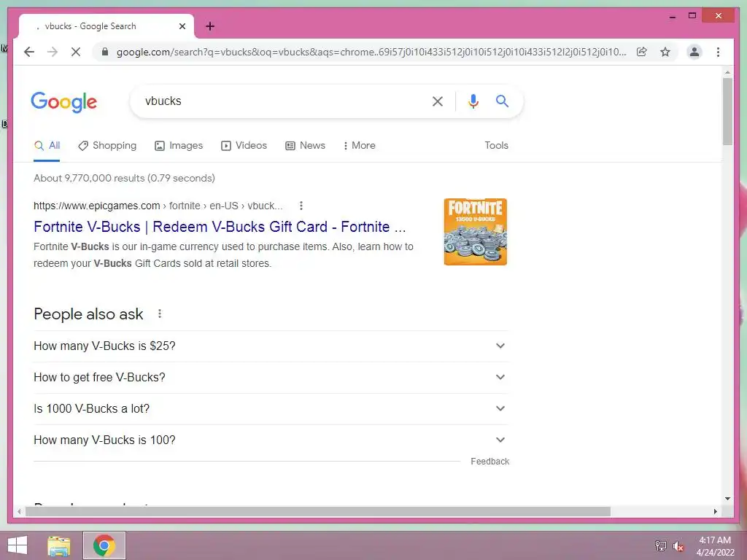
Task: Expand 'How to get free V-Bucks?'
Action: click(271, 378)
